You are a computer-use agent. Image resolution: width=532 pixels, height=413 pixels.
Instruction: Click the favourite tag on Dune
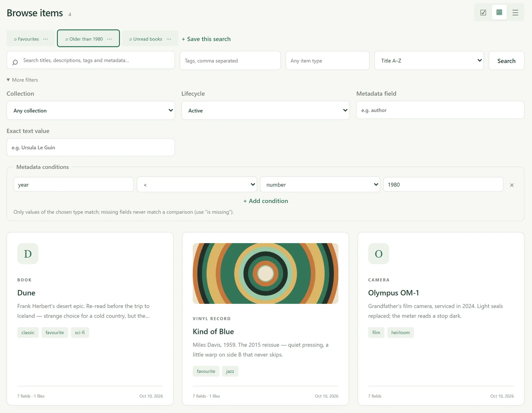[x=55, y=333]
